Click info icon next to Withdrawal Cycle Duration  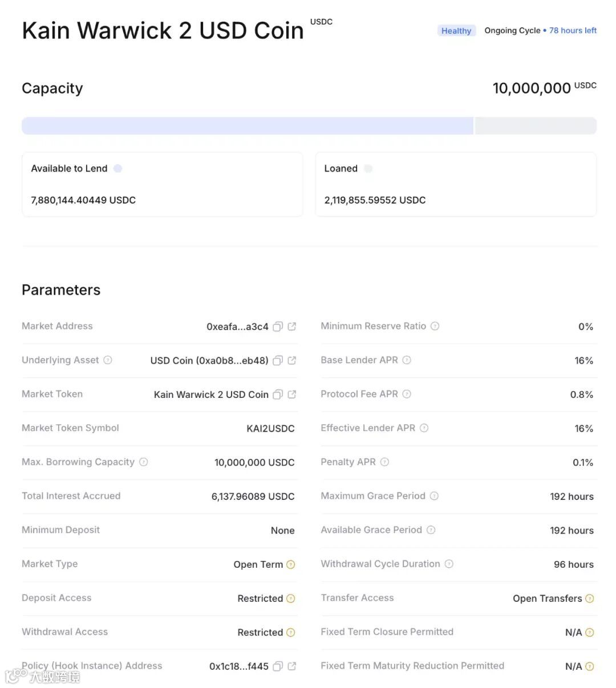pos(449,564)
